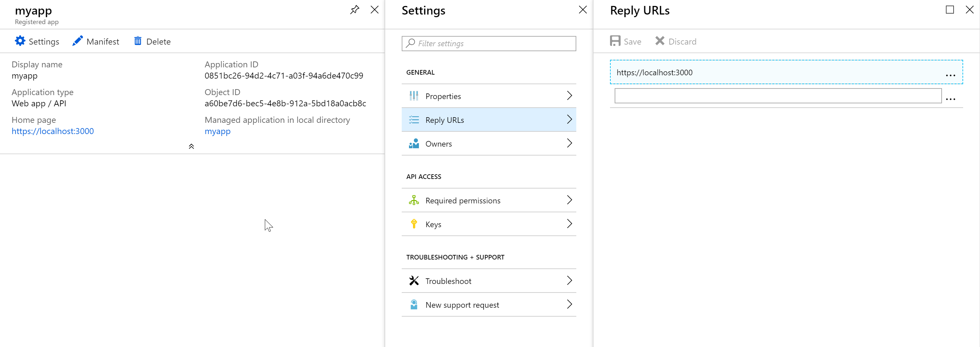The height and width of the screenshot is (347, 980).
Task: Click the Discard button label
Action: pos(682,41)
